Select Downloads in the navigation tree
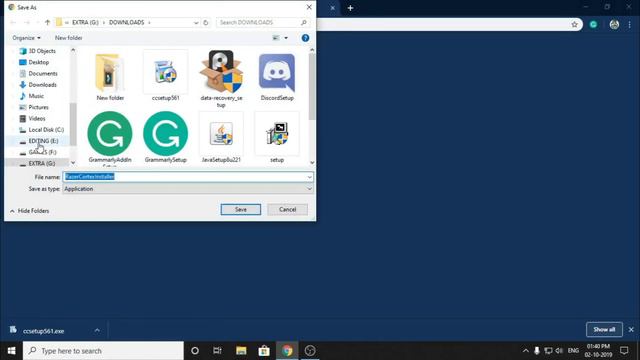Viewport: 640px width, 360px height. point(38,84)
